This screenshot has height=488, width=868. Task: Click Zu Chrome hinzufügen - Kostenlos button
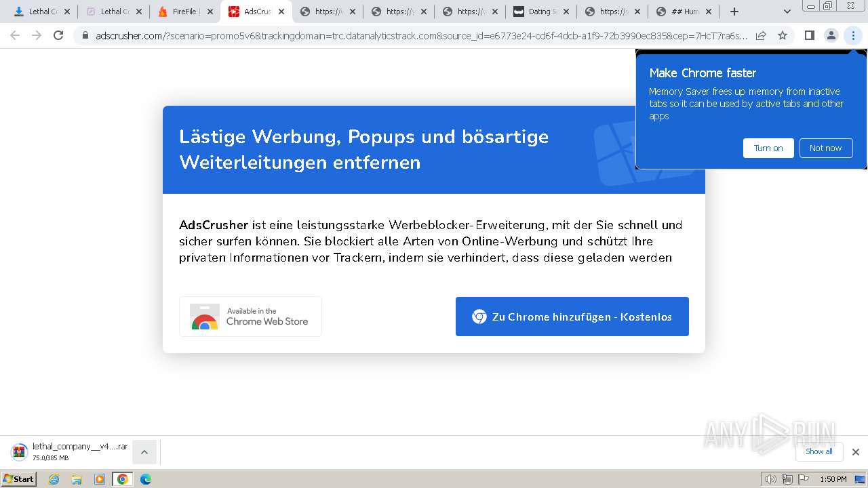coord(572,317)
